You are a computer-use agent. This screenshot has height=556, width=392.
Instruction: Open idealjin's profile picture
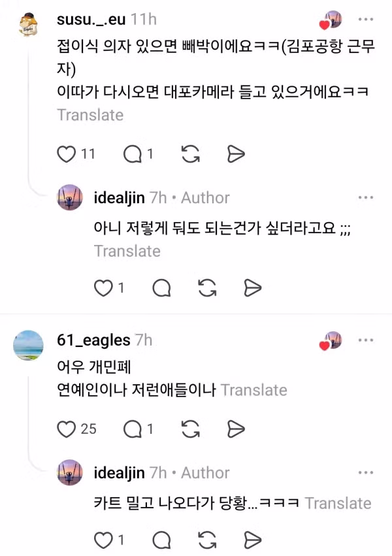[x=69, y=197]
